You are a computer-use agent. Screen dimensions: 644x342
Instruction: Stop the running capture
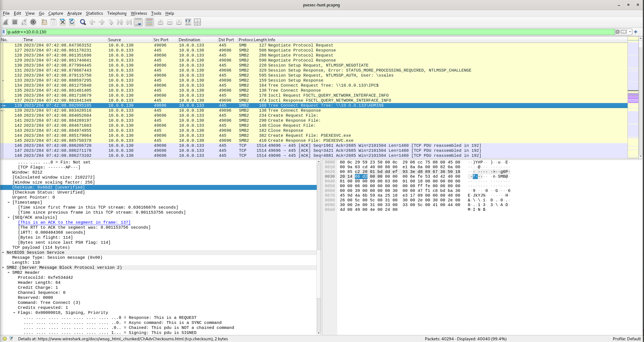[x=15, y=22]
